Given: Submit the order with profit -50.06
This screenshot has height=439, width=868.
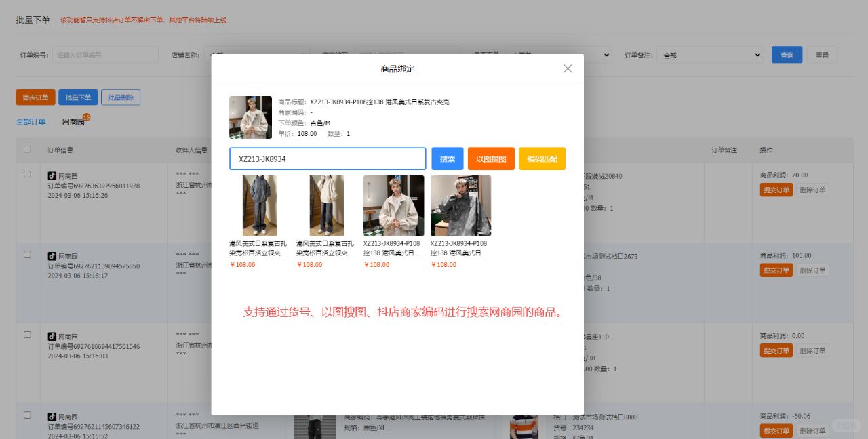Looking at the screenshot, I should pyautogui.click(x=776, y=431).
